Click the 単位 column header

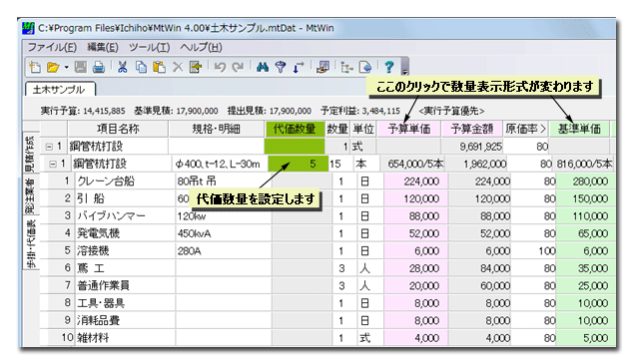[x=363, y=129]
